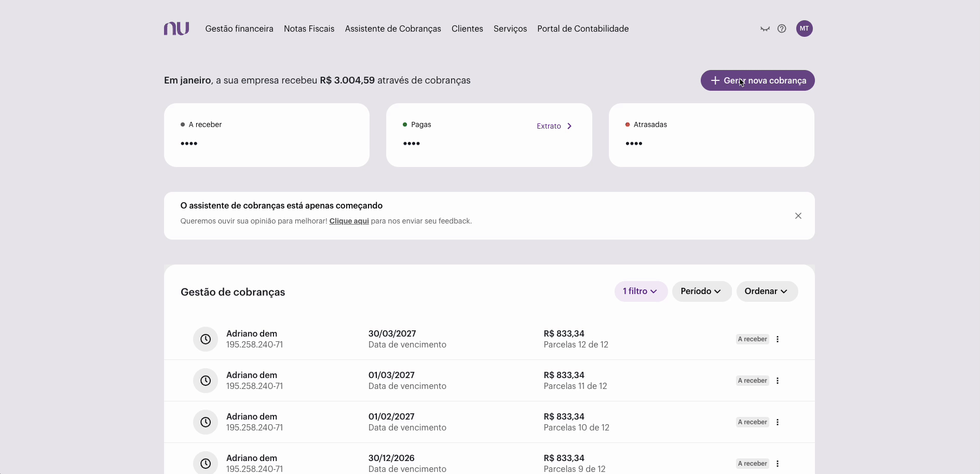Click clock icon of Parcelas 12 de 12
The height and width of the screenshot is (474, 980).
coord(206,339)
